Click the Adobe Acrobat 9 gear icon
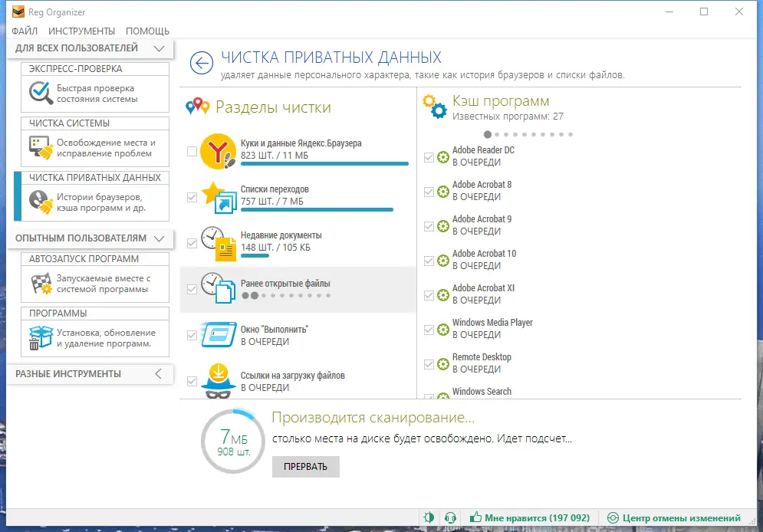 [442, 226]
